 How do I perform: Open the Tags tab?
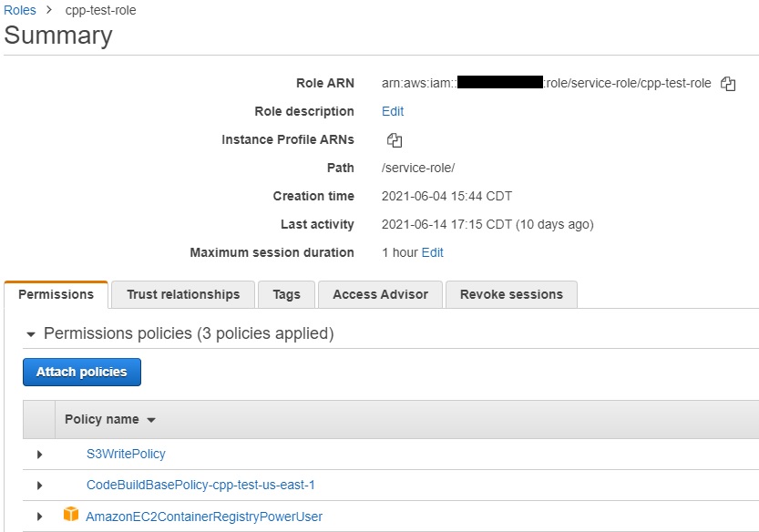point(286,294)
